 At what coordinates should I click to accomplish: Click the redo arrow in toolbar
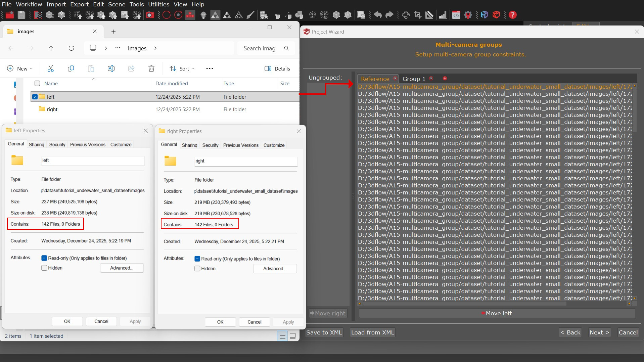coord(389,15)
